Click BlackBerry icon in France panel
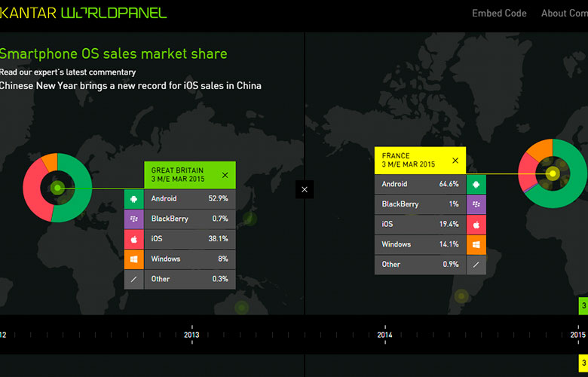588x377 pixels. [x=476, y=204]
